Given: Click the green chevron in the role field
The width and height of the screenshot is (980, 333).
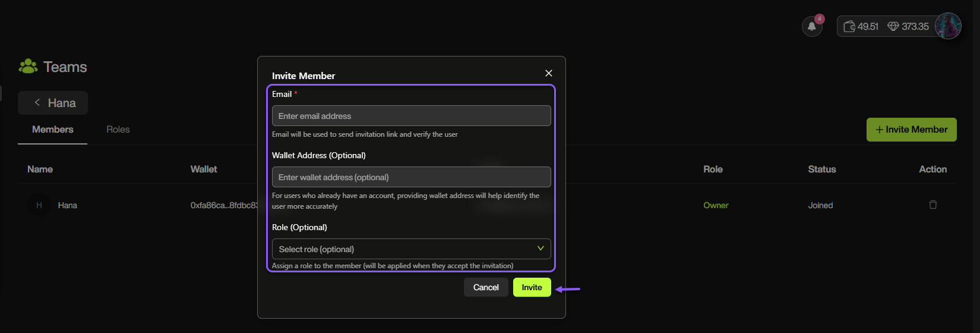Looking at the screenshot, I should (540, 248).
